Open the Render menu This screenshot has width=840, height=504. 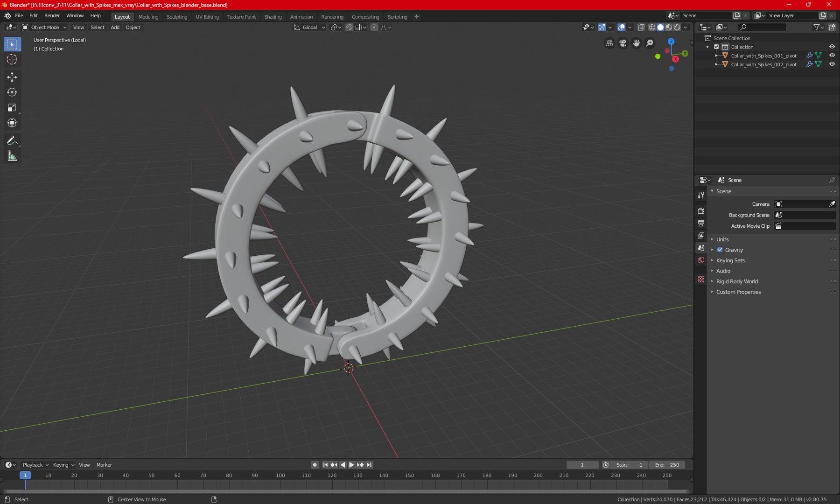(x=52, y=16)
